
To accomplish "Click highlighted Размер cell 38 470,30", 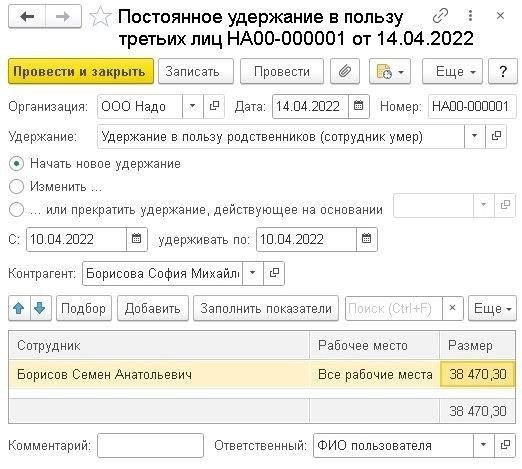I will pyautogui.click(x=477, y=374).
